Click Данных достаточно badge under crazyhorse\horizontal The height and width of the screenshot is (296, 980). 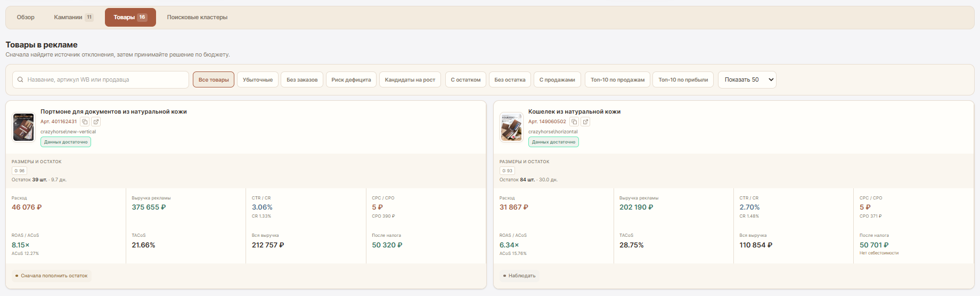[553, 142]
